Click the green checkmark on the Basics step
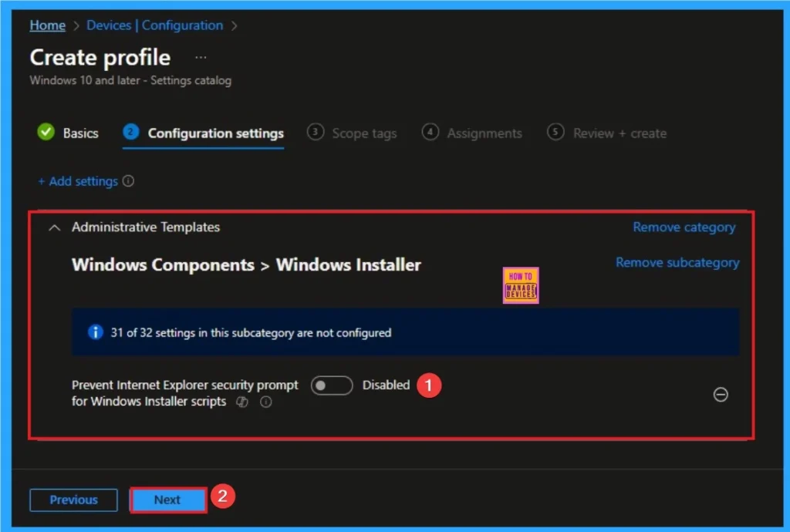This screenshot has width=790, height=532. (x=46, y=133)
